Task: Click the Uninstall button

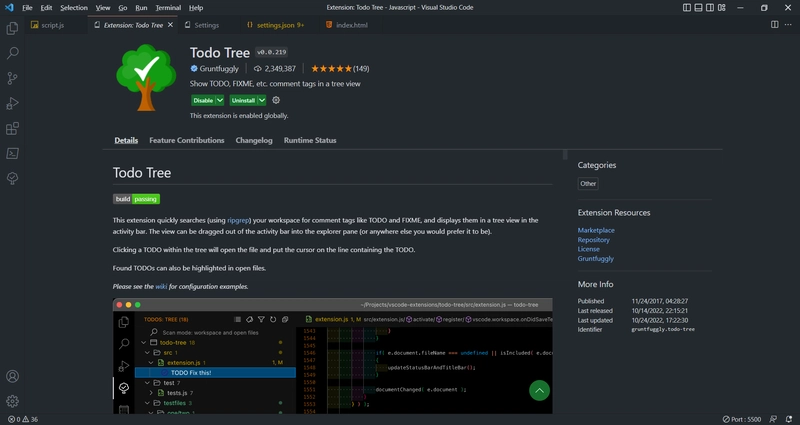Action: 243,100
